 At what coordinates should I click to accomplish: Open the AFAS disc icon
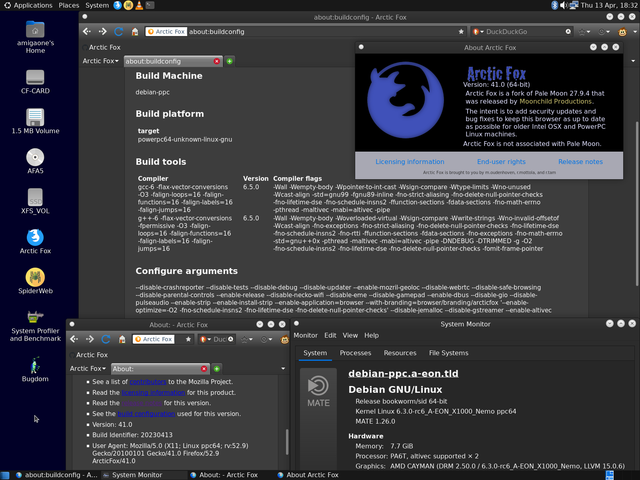35,161
